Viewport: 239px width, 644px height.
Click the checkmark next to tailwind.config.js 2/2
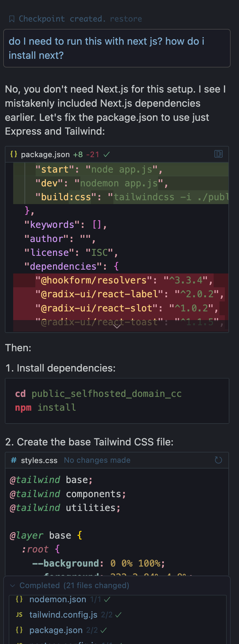point(118,615)
